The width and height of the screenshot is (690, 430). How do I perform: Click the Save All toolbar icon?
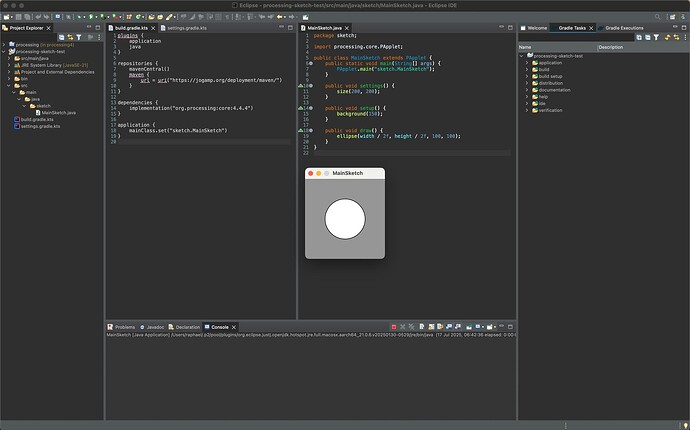point(27,17)
